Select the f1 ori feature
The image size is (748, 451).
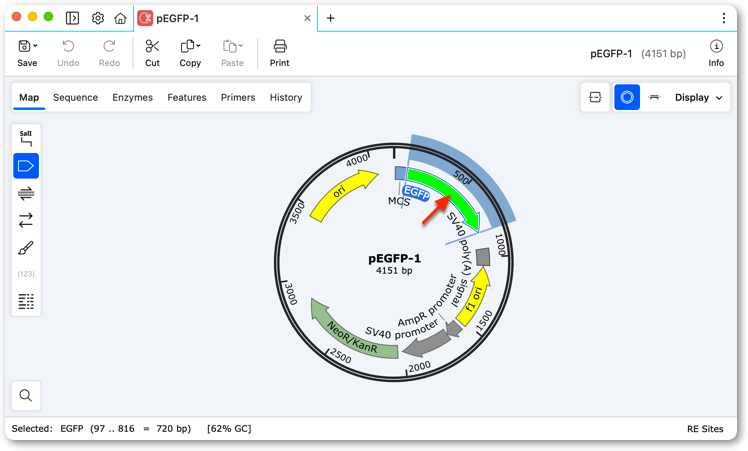[474, 299]
